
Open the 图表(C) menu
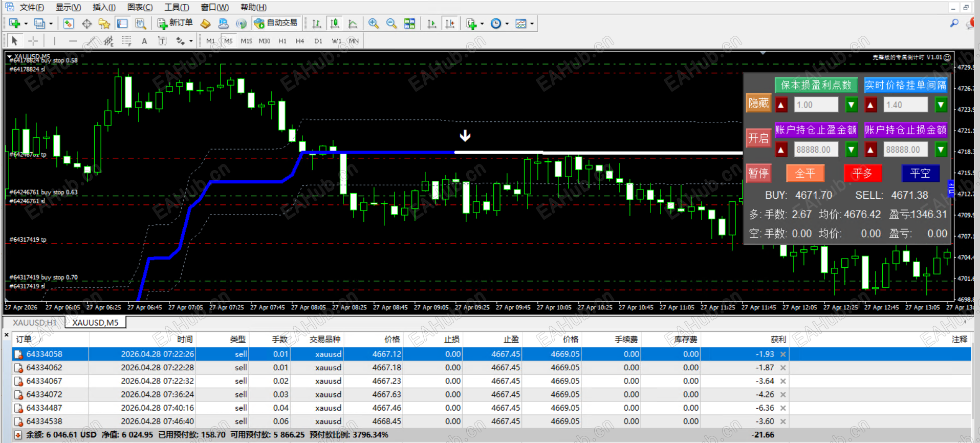click(140, 7)
